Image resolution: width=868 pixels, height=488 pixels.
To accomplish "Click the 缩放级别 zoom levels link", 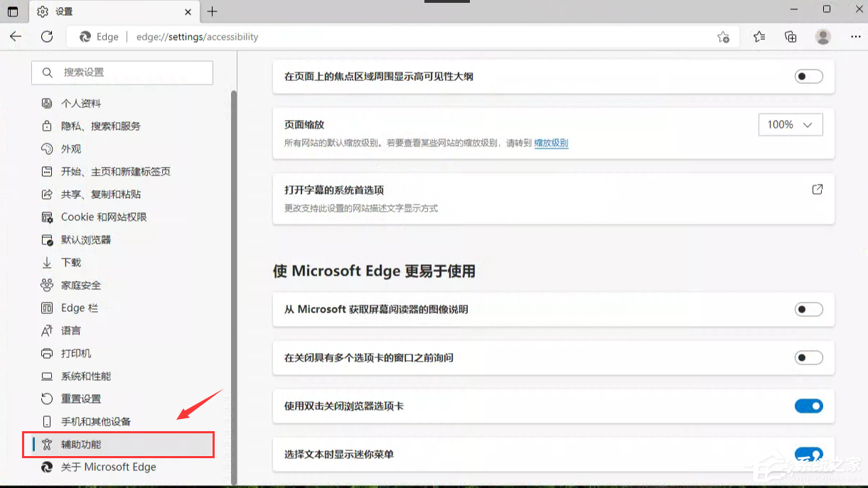I will click(x=551, y=143).
